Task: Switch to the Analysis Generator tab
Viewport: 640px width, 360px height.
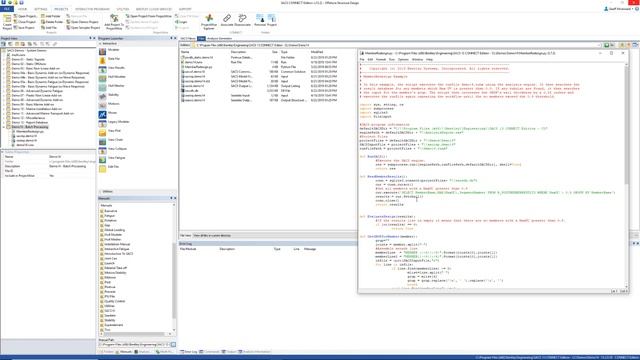Action: click(x=219, y=39)
